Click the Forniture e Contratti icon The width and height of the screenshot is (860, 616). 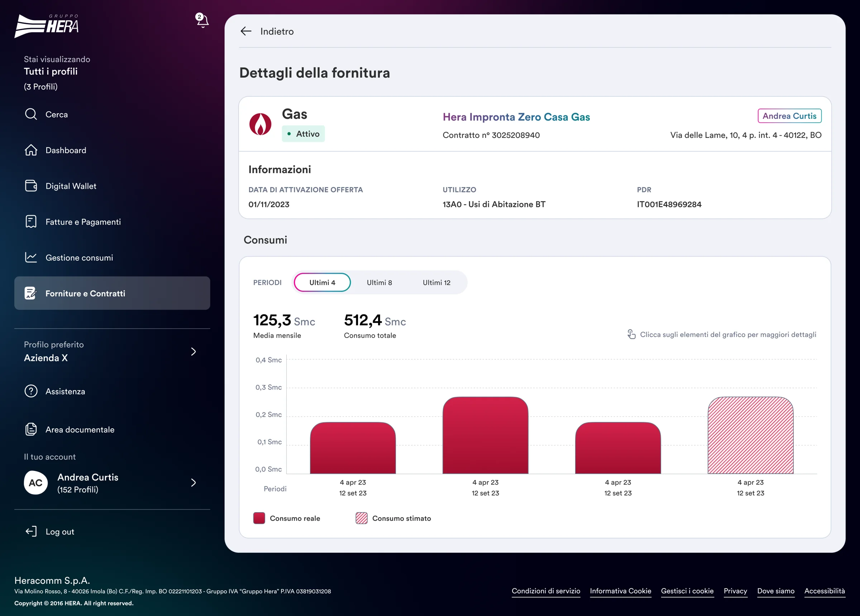click(30, 293)
